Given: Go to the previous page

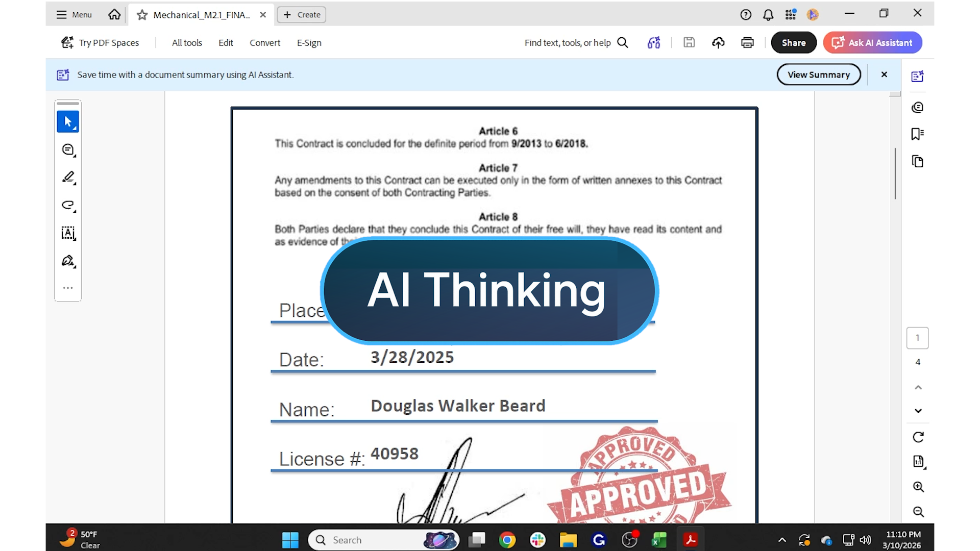Looking at the screenshot, I should coord(918,388).
